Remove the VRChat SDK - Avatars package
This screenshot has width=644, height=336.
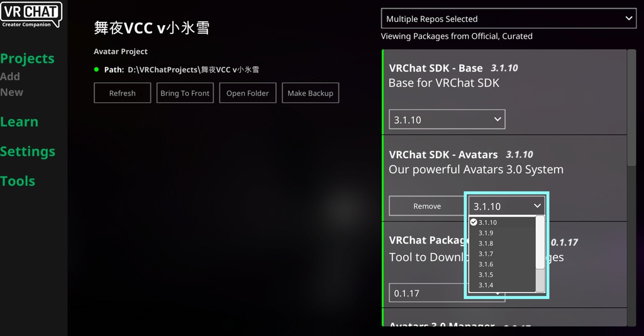click(427, 206)
